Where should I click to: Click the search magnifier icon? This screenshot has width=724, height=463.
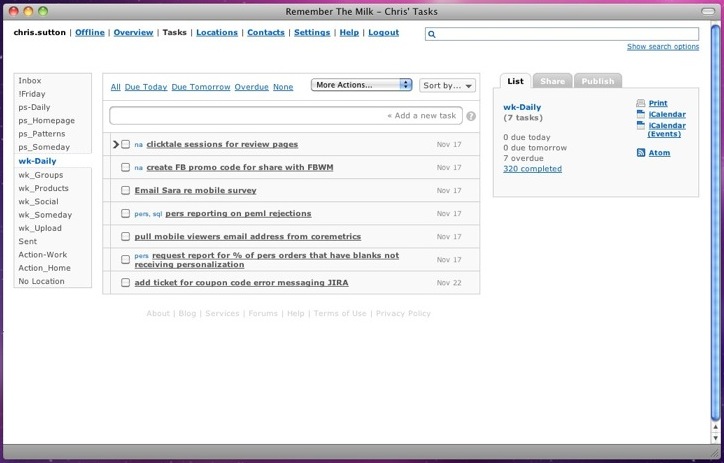click(x=432, y=34)
